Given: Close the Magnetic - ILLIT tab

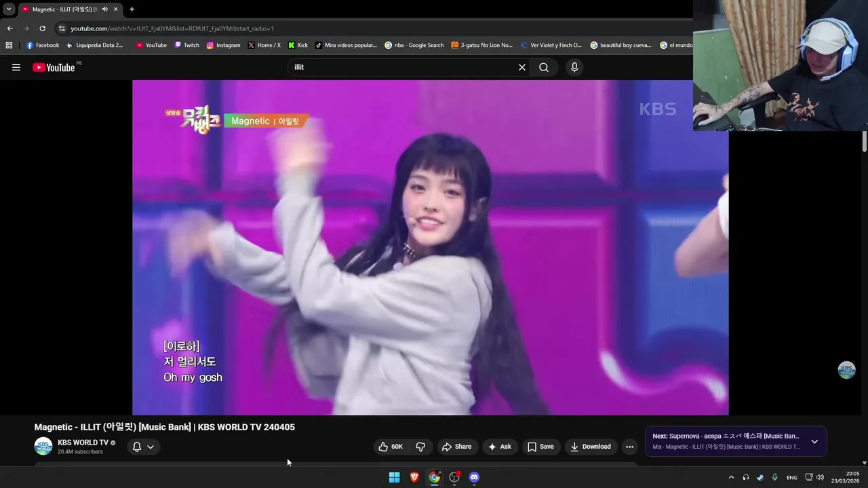Looking at the screenshot, I should (x=116, y=9).
